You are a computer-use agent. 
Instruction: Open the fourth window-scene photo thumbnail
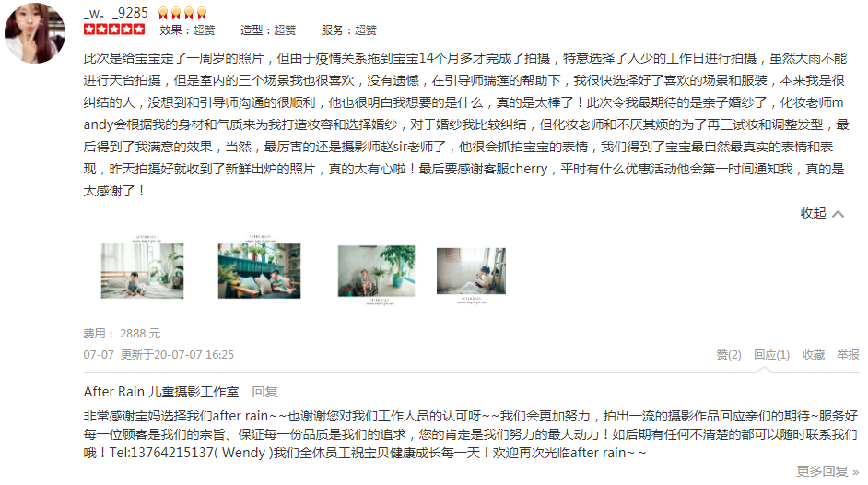471,274
